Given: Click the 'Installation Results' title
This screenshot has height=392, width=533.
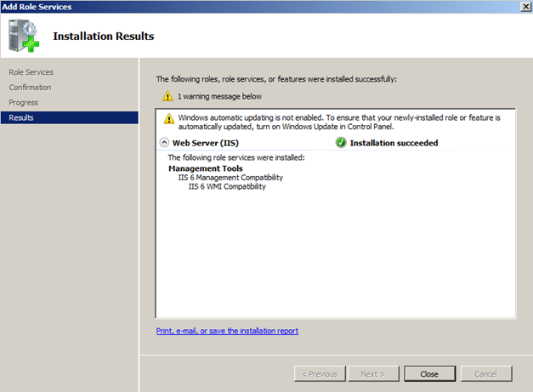Looking at the screenshot, I should 104,36.
